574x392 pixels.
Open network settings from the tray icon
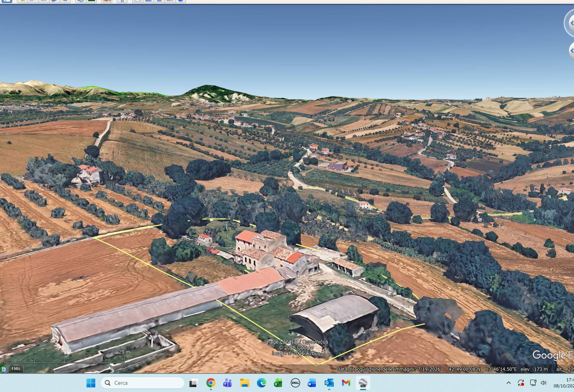533,383
